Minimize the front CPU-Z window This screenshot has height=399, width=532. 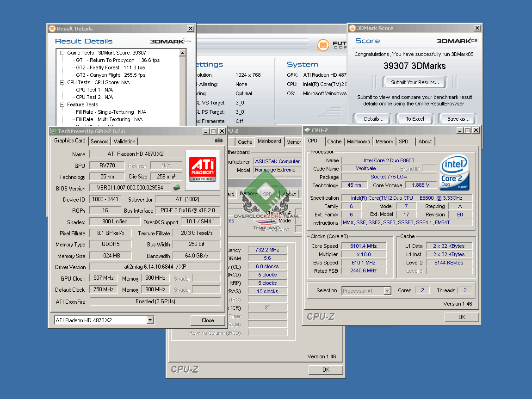point(460,130)
